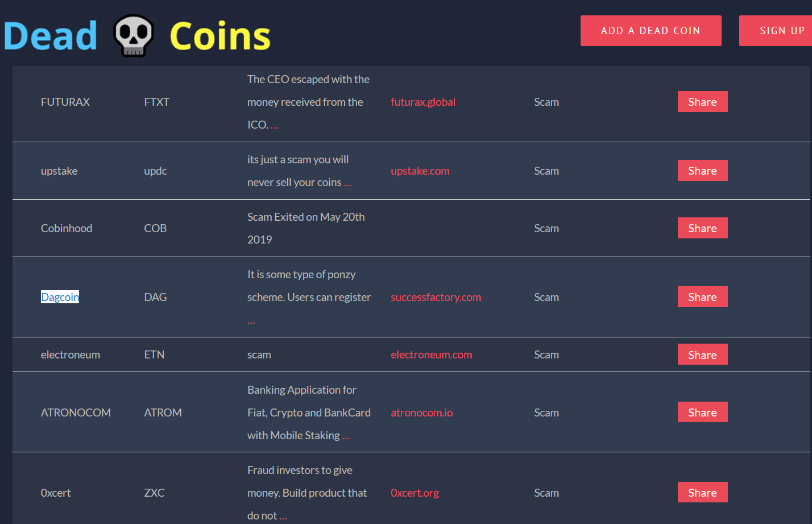Expand the FUTURAX description ellipsis
This screenshot has width=812, height=524.
tap(274, 126)
